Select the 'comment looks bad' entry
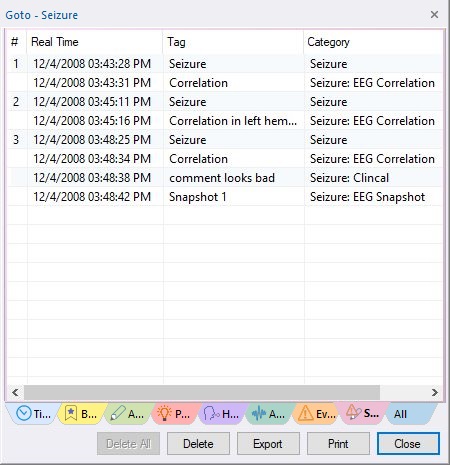Image resolution: width=450 pixels, height=465 pixels. (225, 178)
